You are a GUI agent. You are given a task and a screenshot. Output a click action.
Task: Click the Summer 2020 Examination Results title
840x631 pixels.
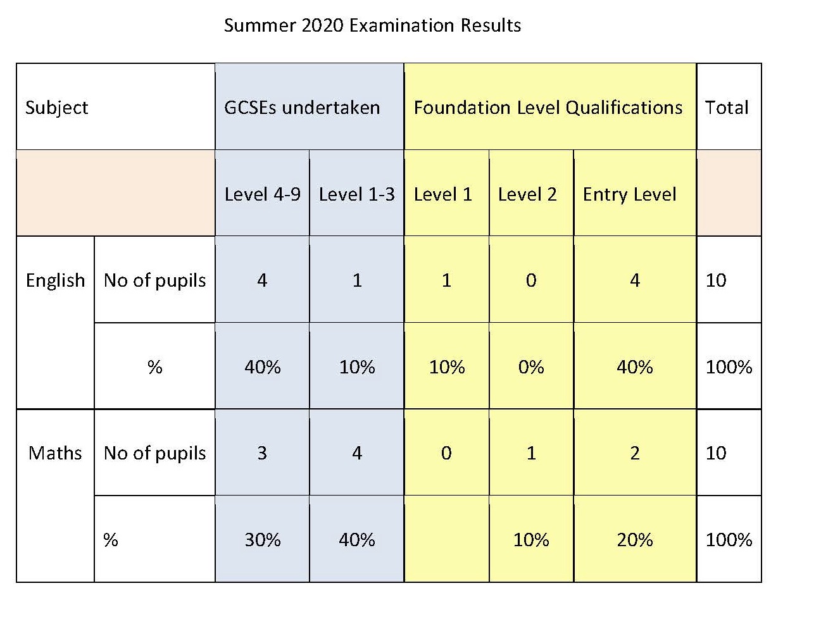372,25
